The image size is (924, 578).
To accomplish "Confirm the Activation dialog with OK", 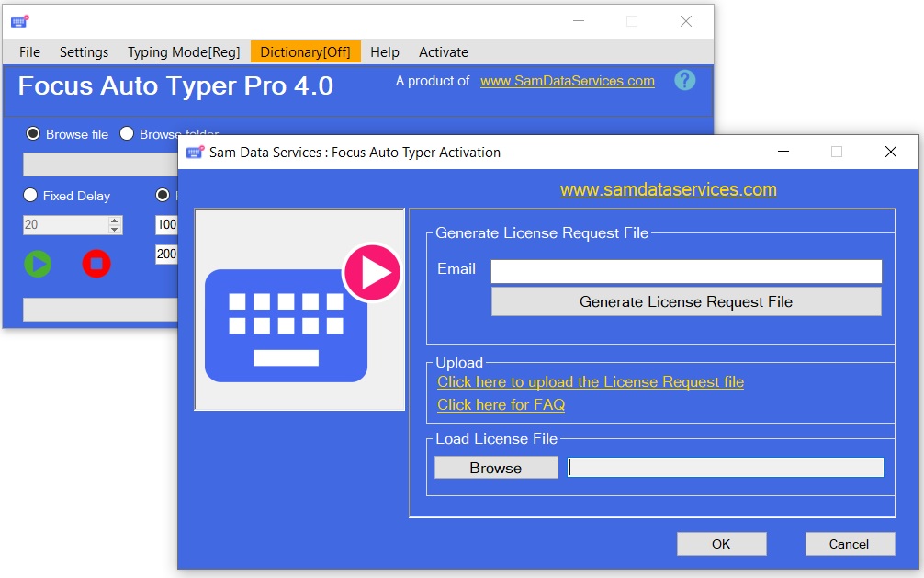I will point(721,544).
